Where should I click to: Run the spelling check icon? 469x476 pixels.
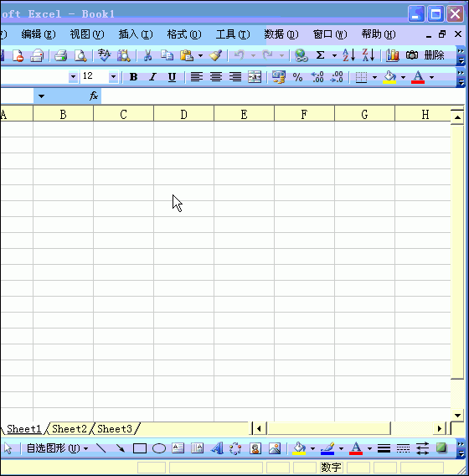tap(104, 55)
